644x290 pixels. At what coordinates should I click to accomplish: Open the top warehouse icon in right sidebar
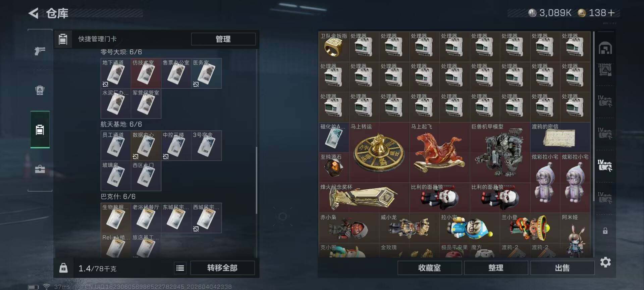coord(605,48)
